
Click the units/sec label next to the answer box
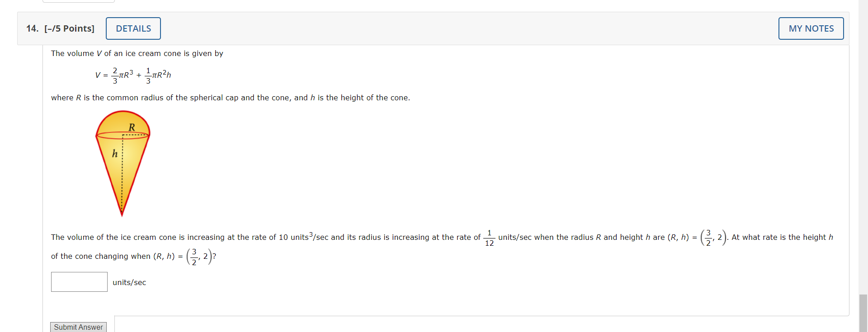pyautogui.click(x=129, y=282)
